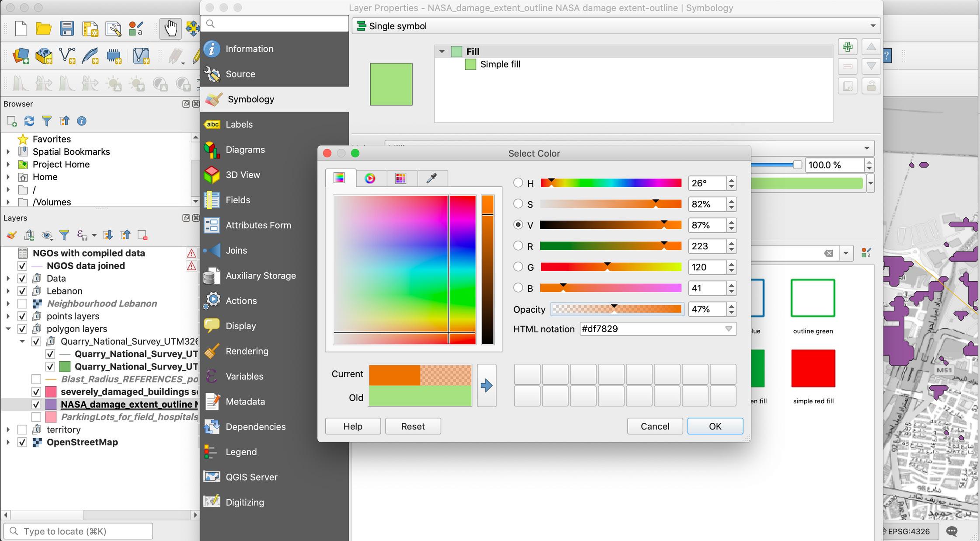The width and height of the screenshot is (980, 541).
Task: Select the H hue radio button
Action: click(x=518, y=183)
